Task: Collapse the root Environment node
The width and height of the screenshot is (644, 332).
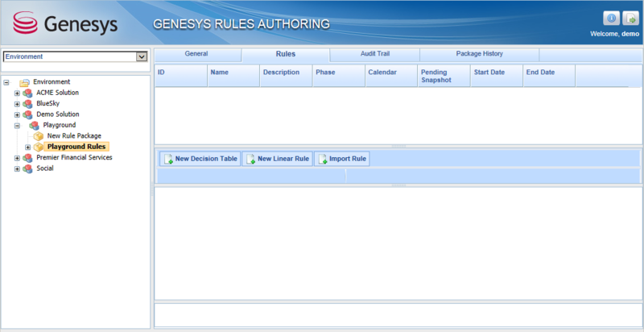Action: pos(6,82)
